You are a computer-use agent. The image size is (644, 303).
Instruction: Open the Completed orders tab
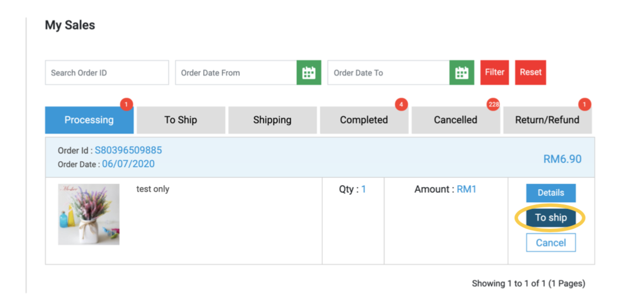click(364, 120)
